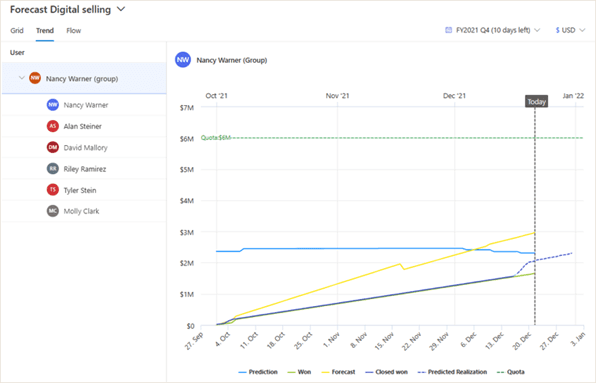Image resolution: width=596 pixels, height=383 pixels.
Task: Toggle the Quota series in the legend
Action: point(511,372)
